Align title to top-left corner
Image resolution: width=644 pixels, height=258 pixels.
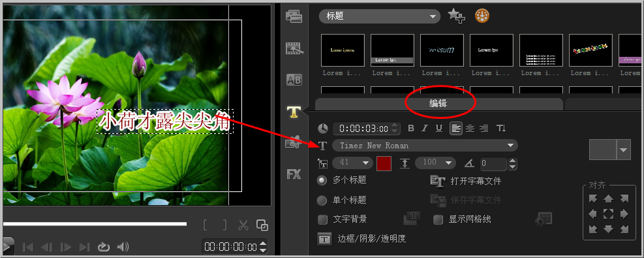click(x=592, y=199)
